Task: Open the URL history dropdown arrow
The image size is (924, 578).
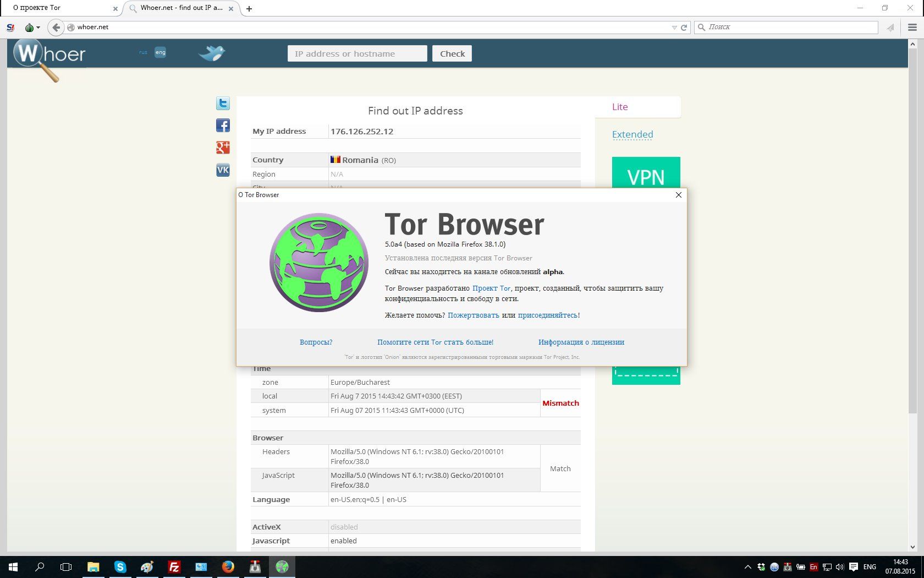Action: coord(674,27)
